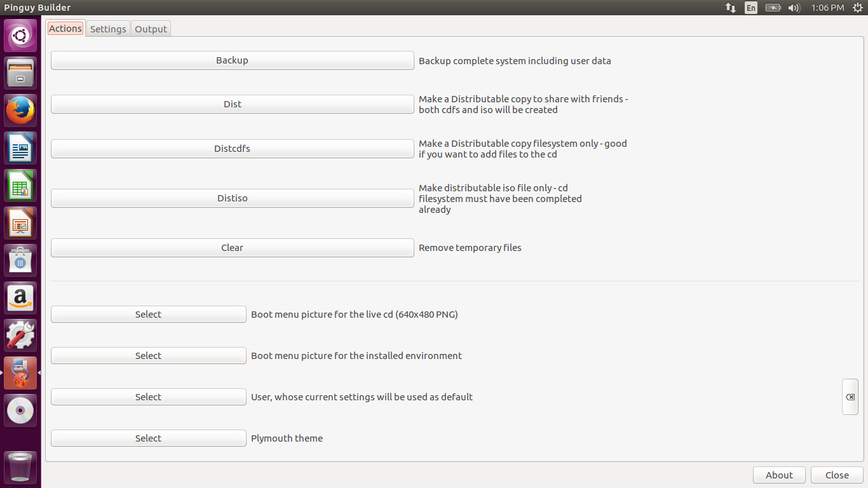
Task: Switch to the Output tab
Action: tap(151, 29)
